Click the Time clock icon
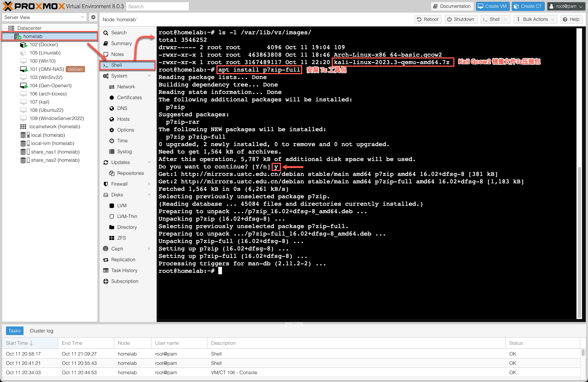The width and height of the screenshot is (588, 382). 112,141
